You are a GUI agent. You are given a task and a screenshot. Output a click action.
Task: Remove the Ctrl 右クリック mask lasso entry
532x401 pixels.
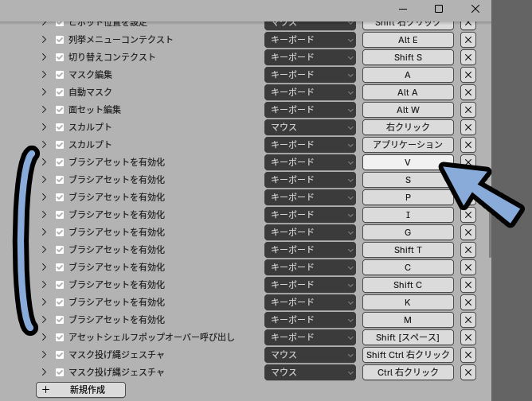tap(468, 372)
